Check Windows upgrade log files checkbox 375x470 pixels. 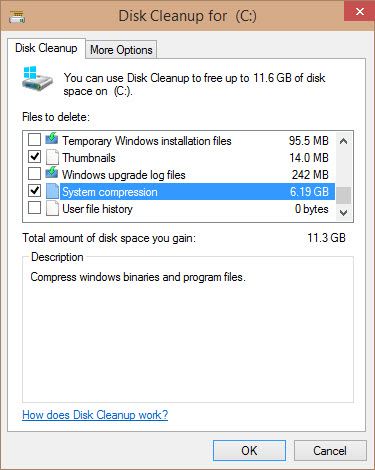pos(35,174)
